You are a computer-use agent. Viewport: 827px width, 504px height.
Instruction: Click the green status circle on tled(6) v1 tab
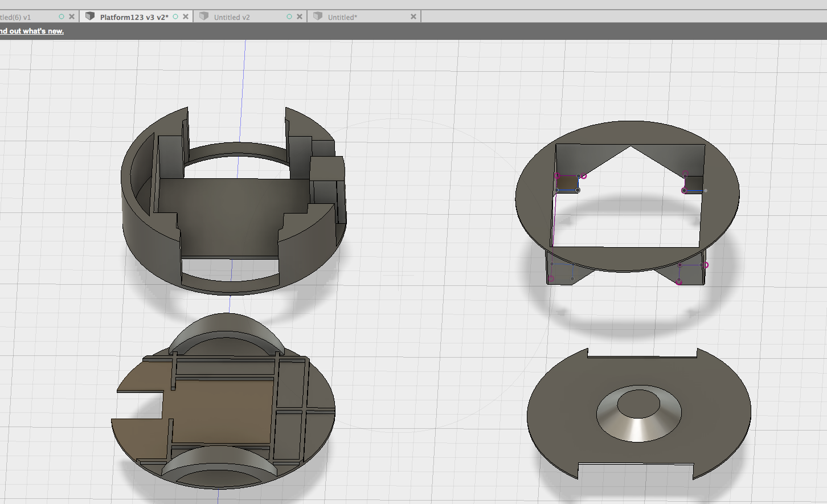62,17
